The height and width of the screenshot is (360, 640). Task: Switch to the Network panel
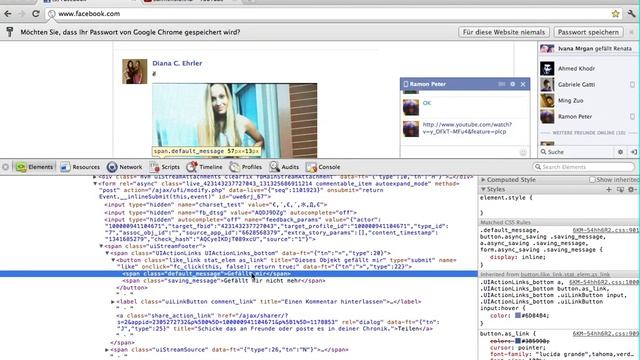pyautogui.click(x=124, y=167)
